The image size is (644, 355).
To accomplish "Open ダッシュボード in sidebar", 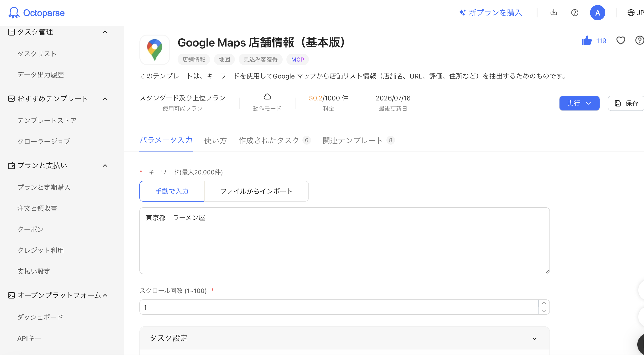I will click(40, 317).
